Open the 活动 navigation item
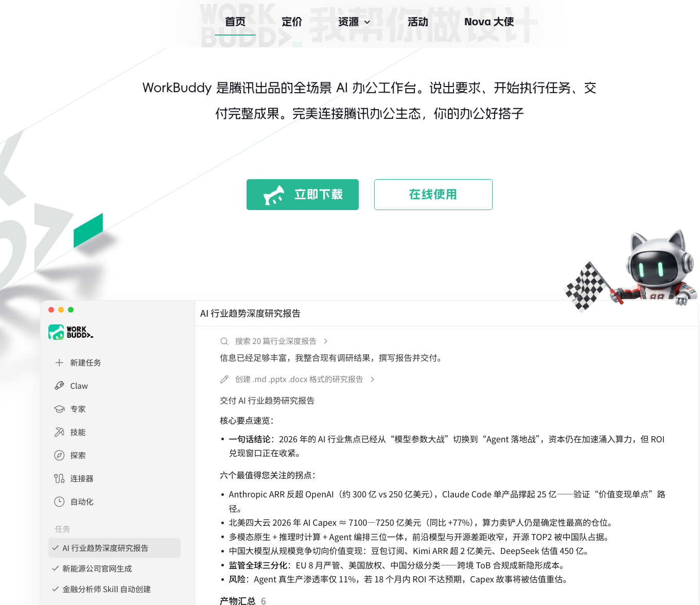 (418, 22)
